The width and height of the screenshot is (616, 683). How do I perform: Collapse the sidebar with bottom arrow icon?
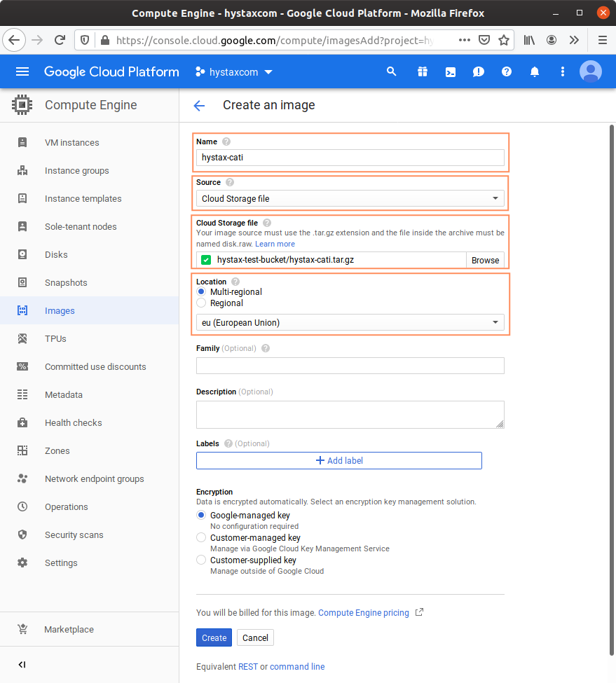(x=22, y=664)
